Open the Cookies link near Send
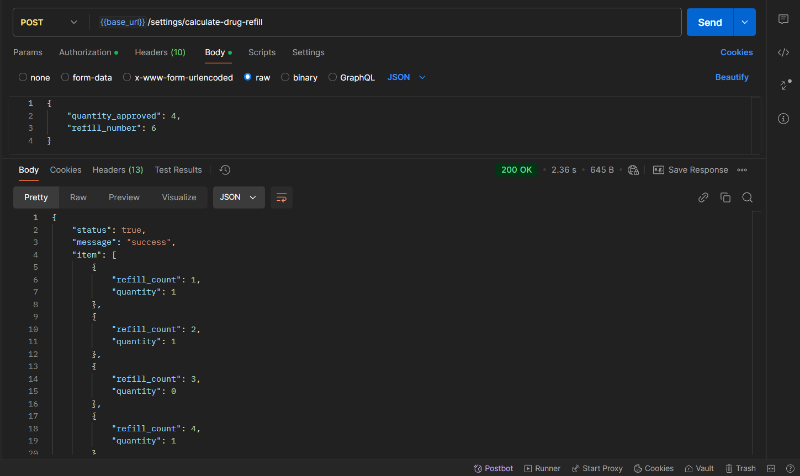Image resolution: width=800 pixels, height=476 pixels. coord(736,52)
